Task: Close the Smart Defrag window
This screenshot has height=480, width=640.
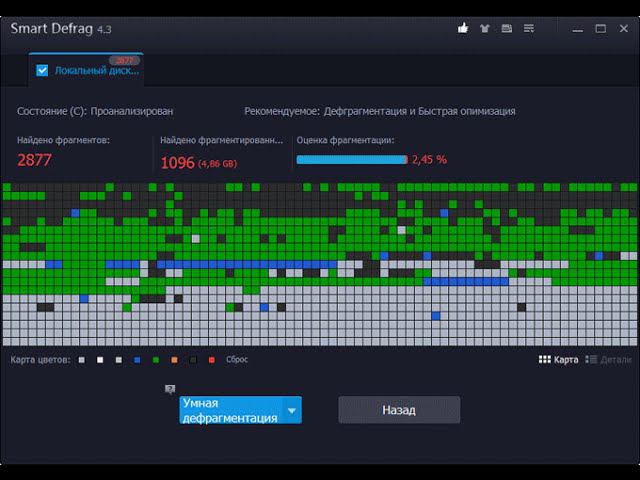Action: [623, 29]
